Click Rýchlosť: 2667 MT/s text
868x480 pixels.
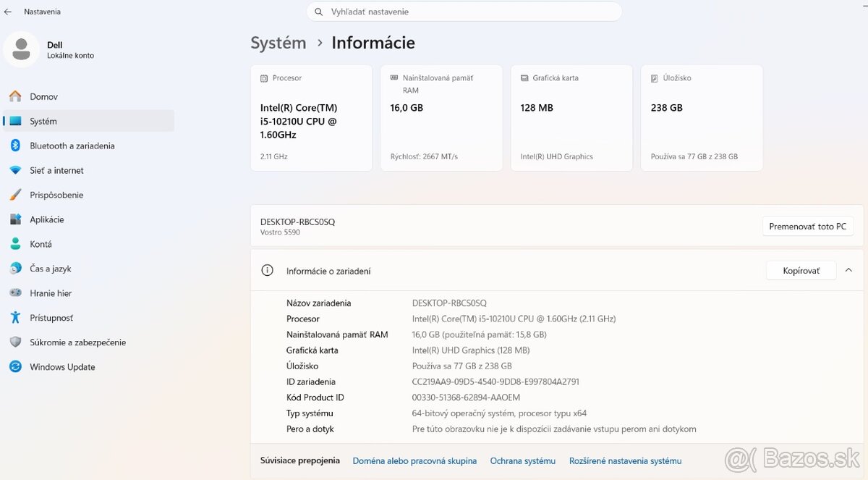coord(424,156)
